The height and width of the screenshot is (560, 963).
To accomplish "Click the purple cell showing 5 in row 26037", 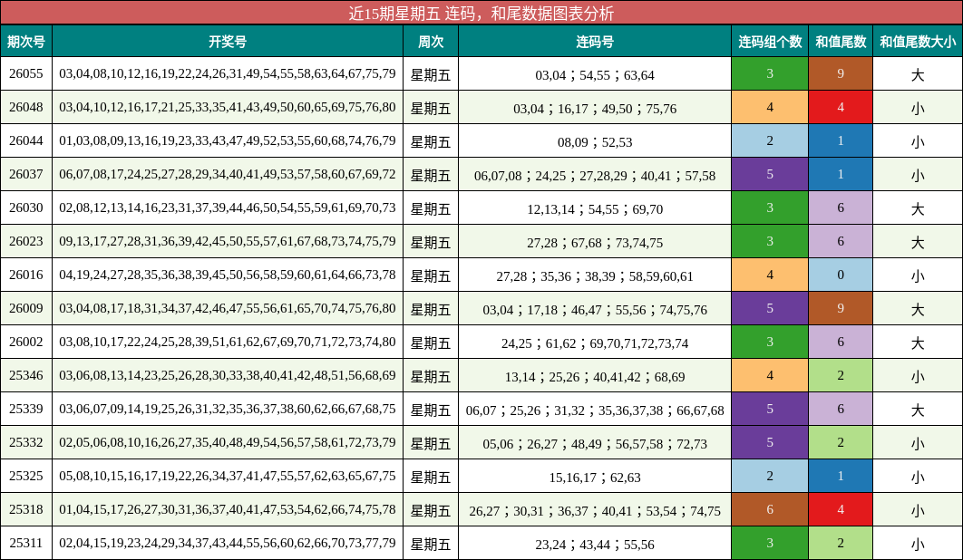I will [x=770, y=175].
